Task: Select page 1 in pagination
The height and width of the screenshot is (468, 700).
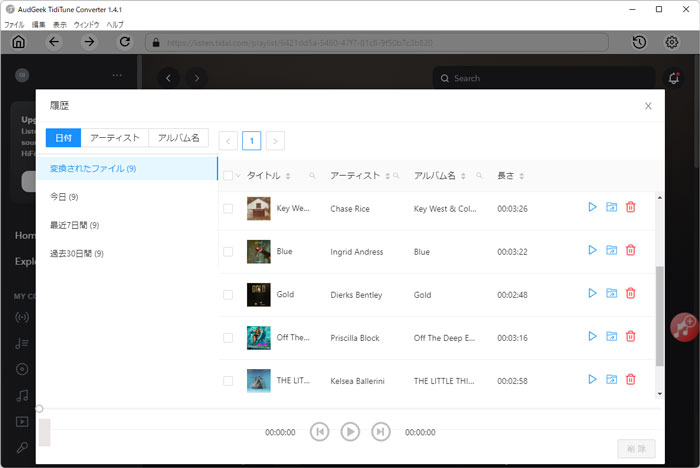Action: tap(251, 141)
